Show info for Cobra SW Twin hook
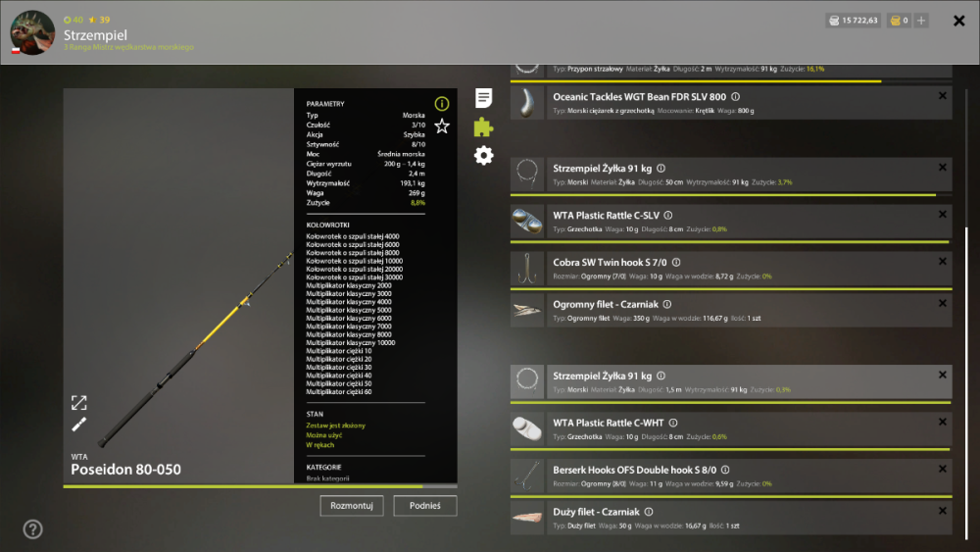Image resolution: width=980 pixels, height=552 pixels. pyautogui.click(x=676, y=263)
